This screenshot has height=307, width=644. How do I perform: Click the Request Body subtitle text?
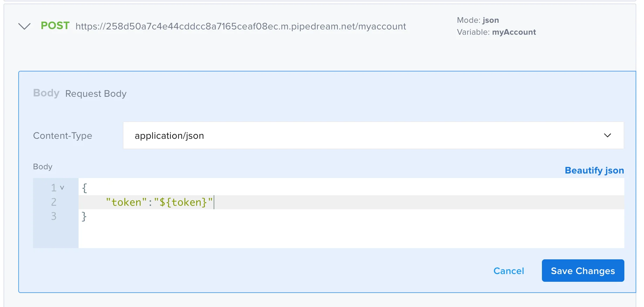(96, 94)
